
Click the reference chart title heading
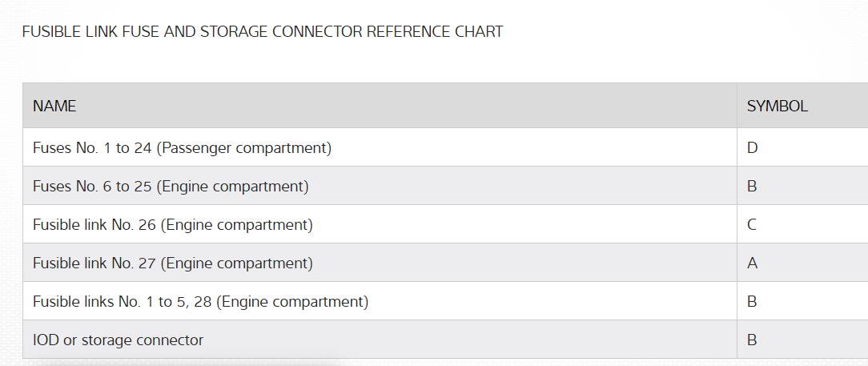pos(262,32)
